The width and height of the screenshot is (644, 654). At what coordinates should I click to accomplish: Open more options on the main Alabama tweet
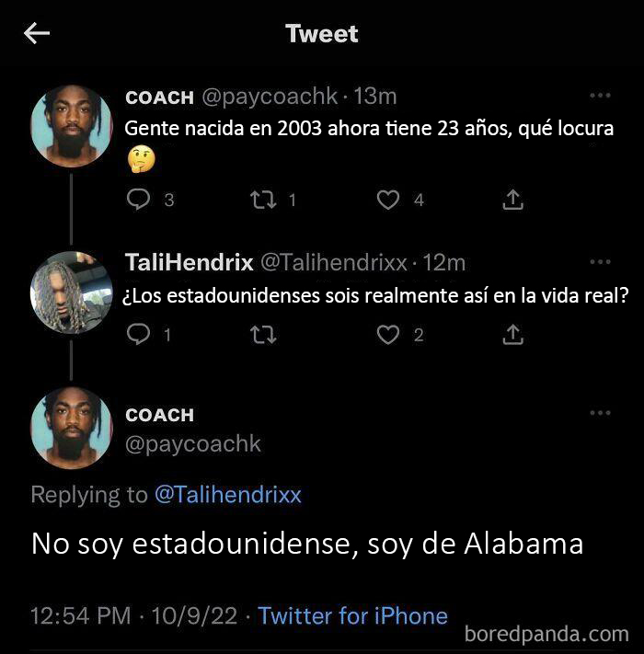click(x=600, y=414)
